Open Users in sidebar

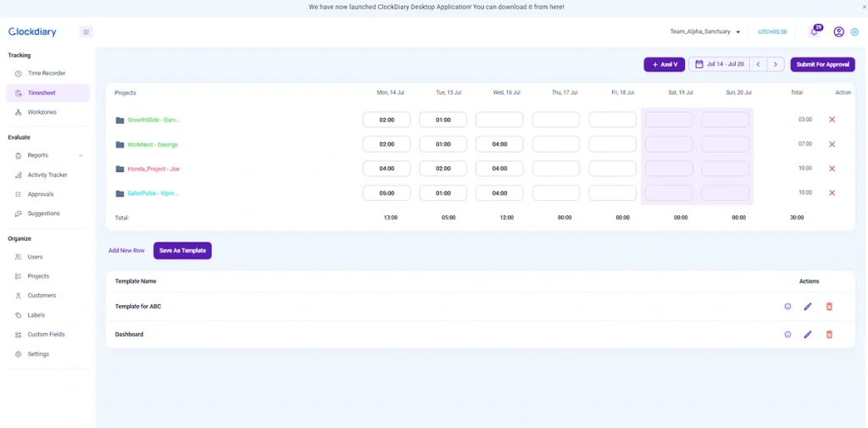[x=47, y=257]
